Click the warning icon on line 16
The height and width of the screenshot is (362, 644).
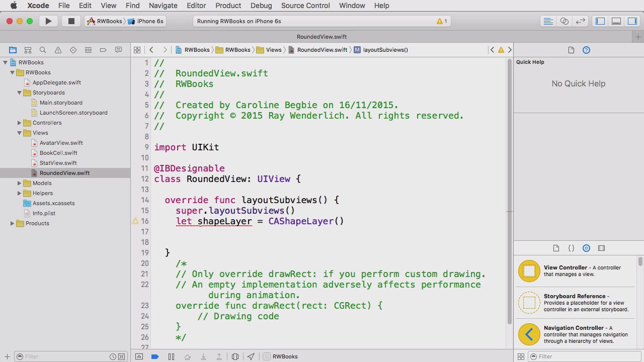point(135,221)
